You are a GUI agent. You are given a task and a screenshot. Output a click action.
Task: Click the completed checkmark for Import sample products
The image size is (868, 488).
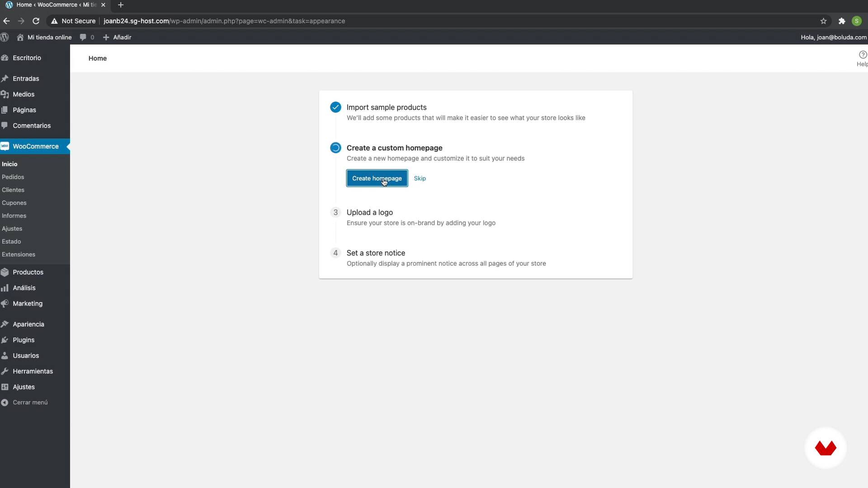pos(335,107)
